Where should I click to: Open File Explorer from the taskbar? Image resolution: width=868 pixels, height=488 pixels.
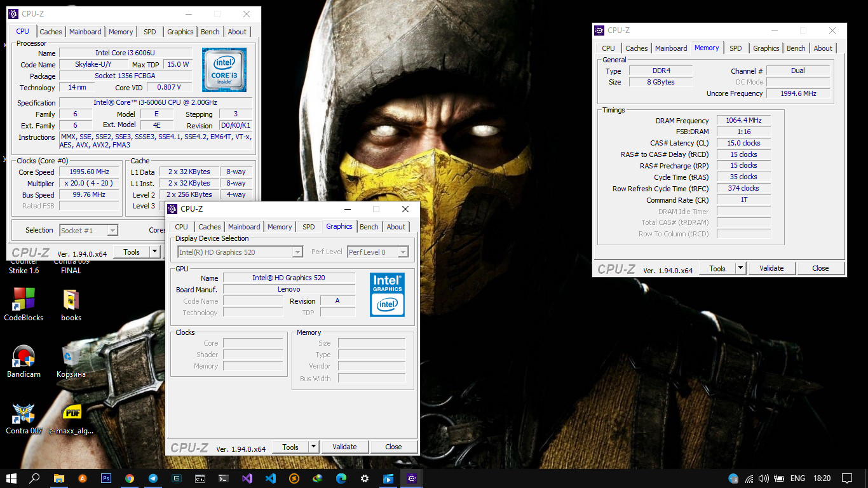(x=58, y=478)
